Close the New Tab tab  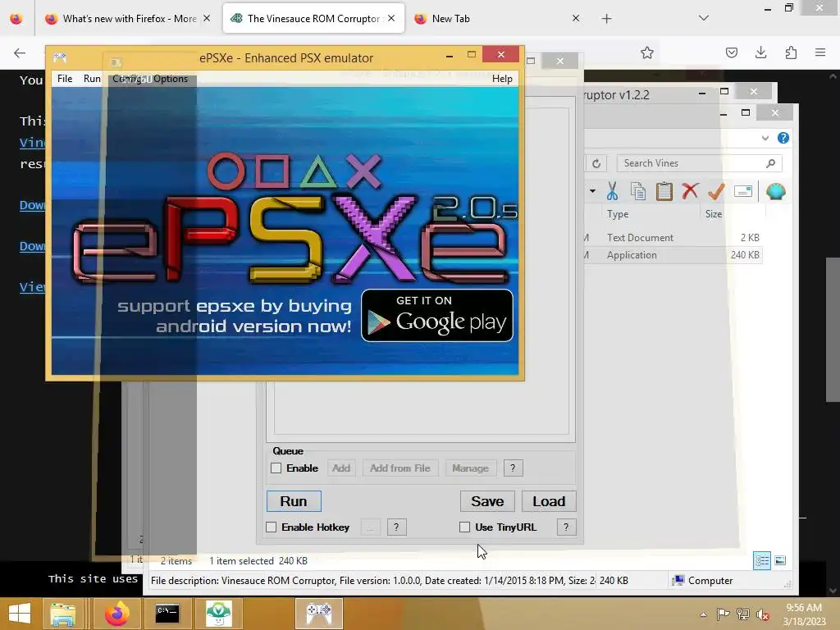(576, 18)
